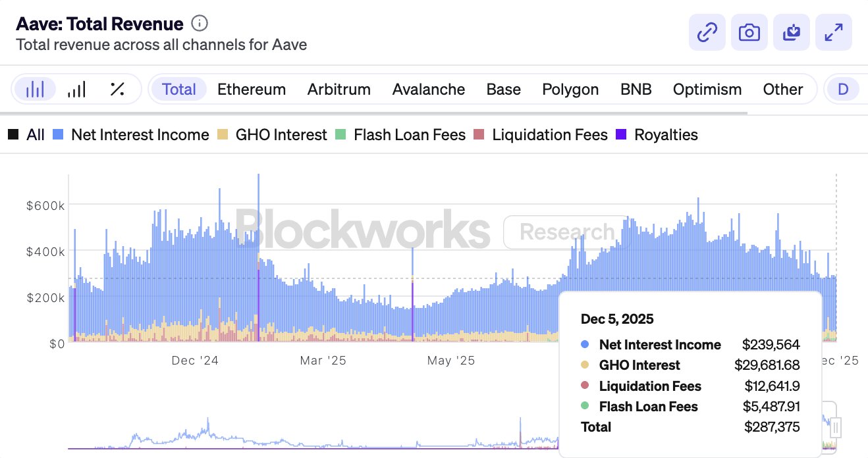The image size is (868, 458).
Task: Filter revenue by the Polygon chain
Action: (570, 89)
